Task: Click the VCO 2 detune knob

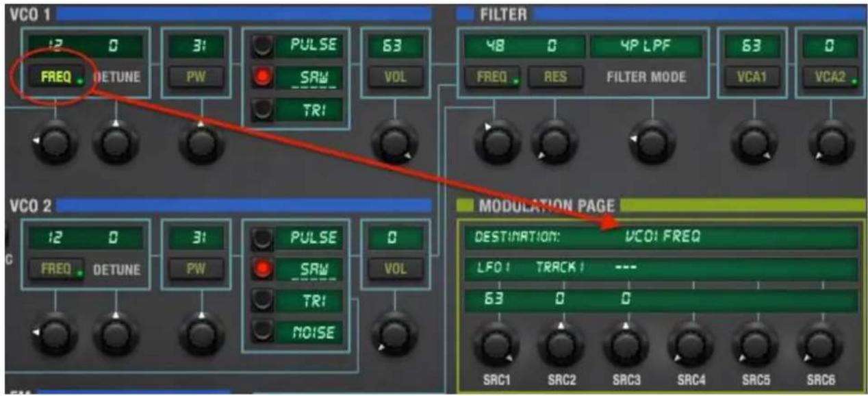Action: (x=116, y=336)
